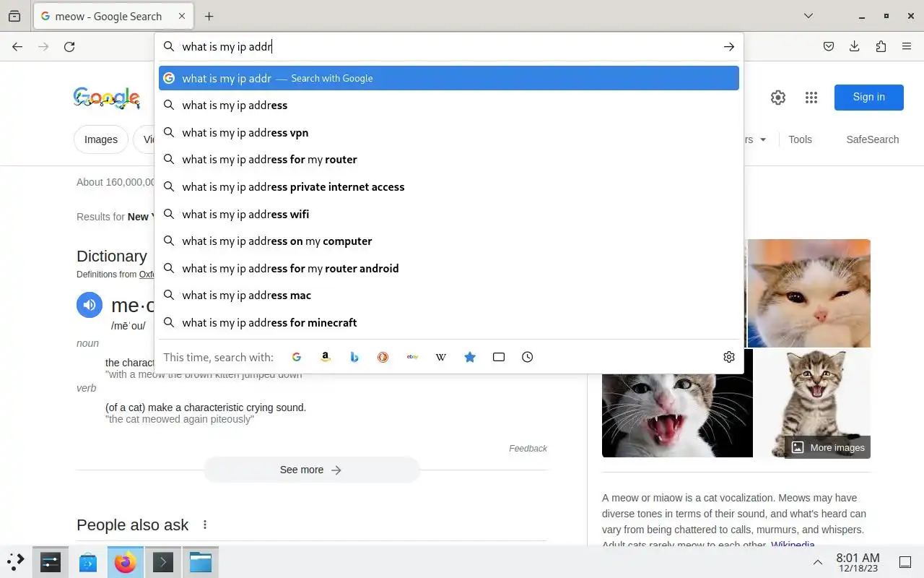Pick 'what is my ip address on my computer'
This screenshot has width=924, height=578.
point(449,241)
